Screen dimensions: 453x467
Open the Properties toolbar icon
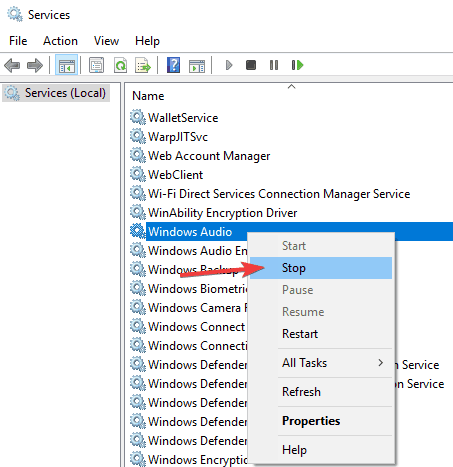click(96, 65)
